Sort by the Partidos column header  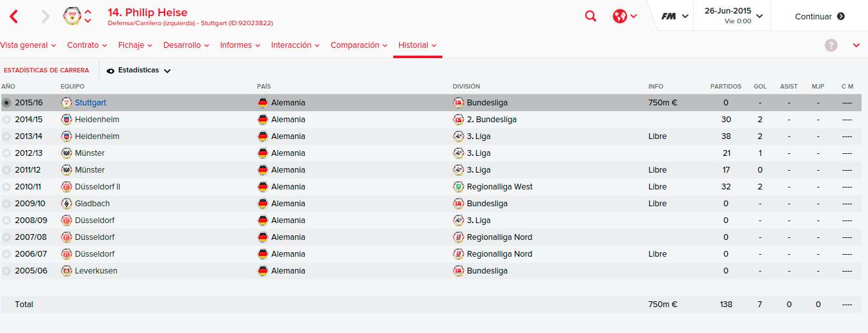[x=726, y=86]
